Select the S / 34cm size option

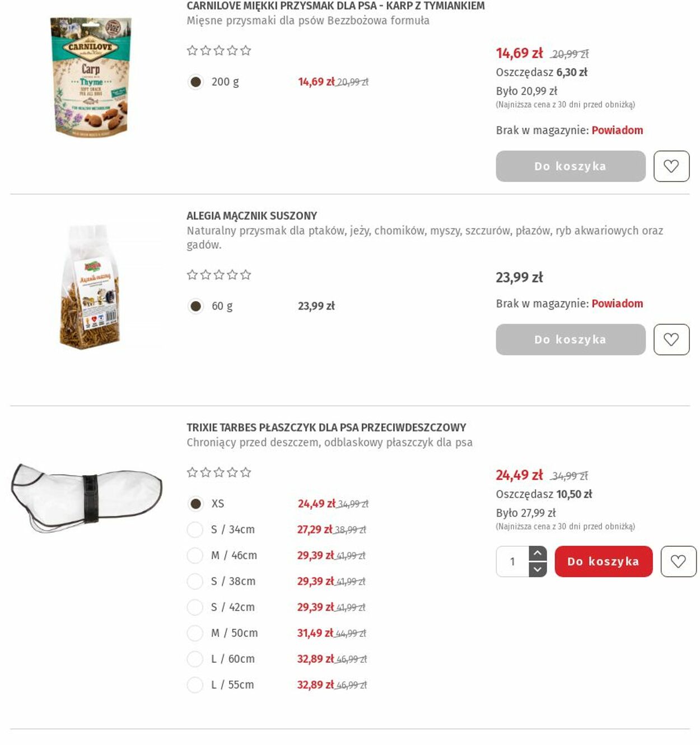pyautogui.click(x=195, y=530)
